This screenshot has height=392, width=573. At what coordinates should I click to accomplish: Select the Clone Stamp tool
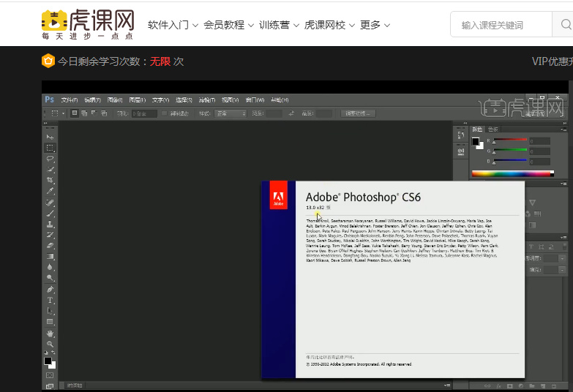(x=50, y=224)
